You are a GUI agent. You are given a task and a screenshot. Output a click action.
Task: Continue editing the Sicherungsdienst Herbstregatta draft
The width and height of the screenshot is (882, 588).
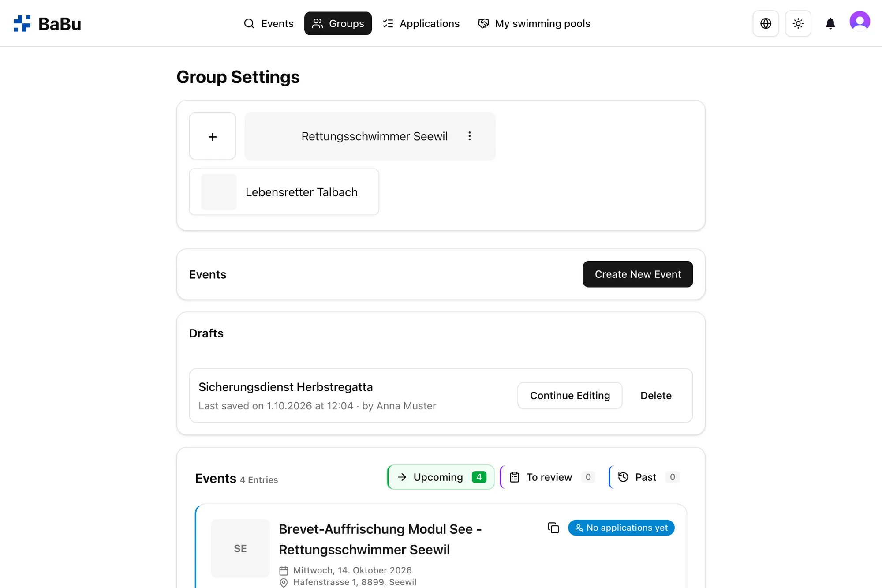pyautogui.click(x=570, y=395)
